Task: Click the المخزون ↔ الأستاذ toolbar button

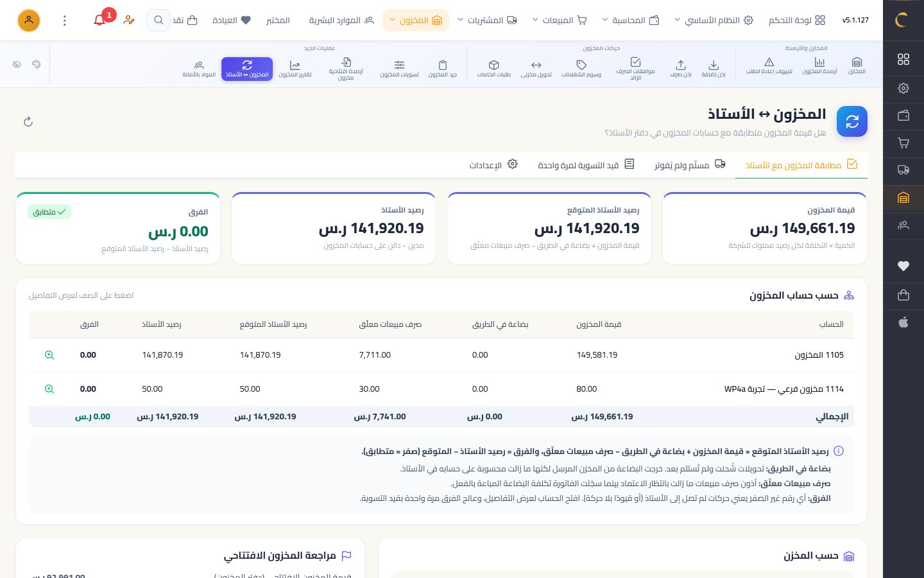Action: click(x=247, y=69)
